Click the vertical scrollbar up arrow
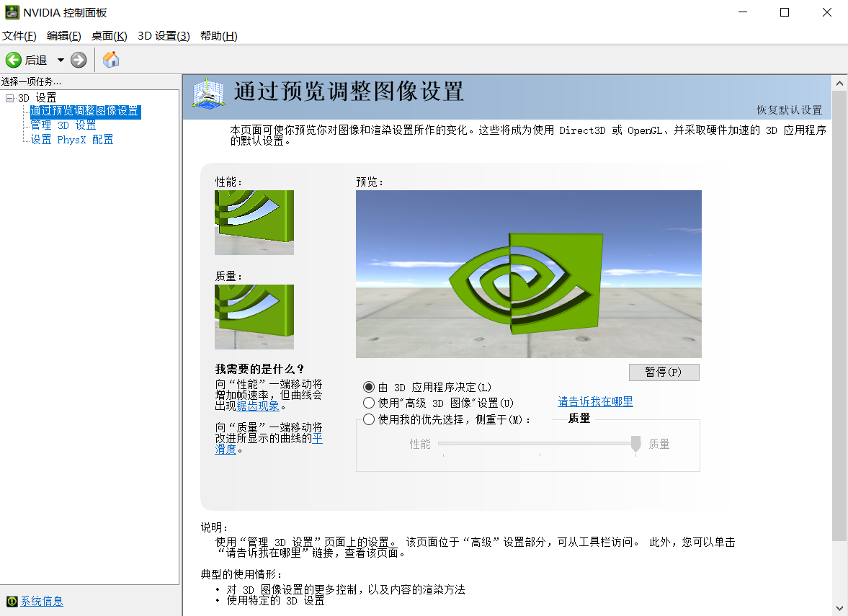This screenshot has width=848, height=616. pos(839,84)
